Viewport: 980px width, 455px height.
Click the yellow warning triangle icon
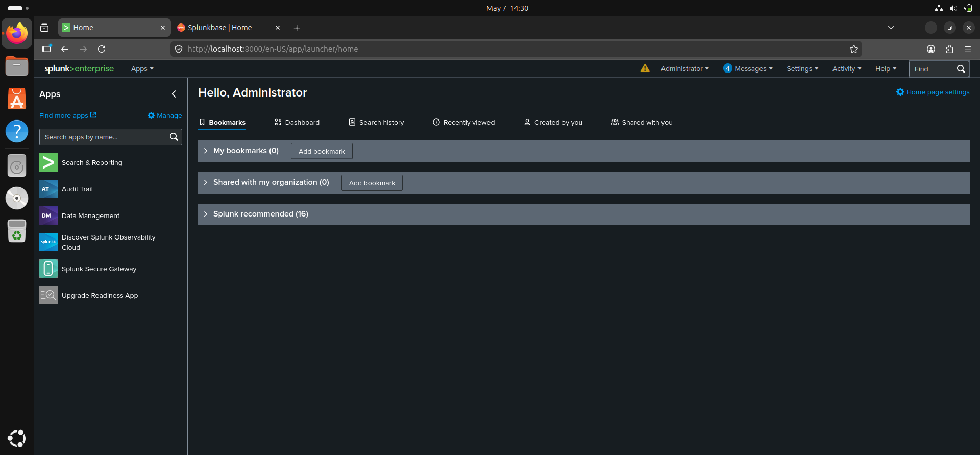pos(645,68)
